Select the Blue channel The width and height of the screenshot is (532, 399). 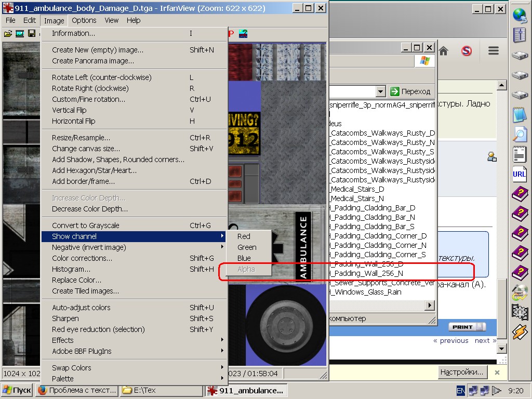click(x=249, y=258)
